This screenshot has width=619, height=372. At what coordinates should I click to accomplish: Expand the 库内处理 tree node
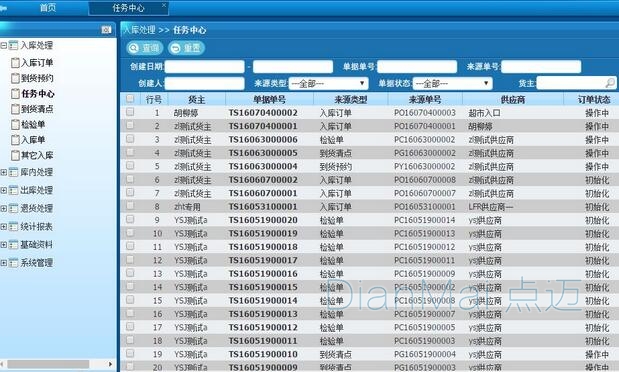point(4,172)
